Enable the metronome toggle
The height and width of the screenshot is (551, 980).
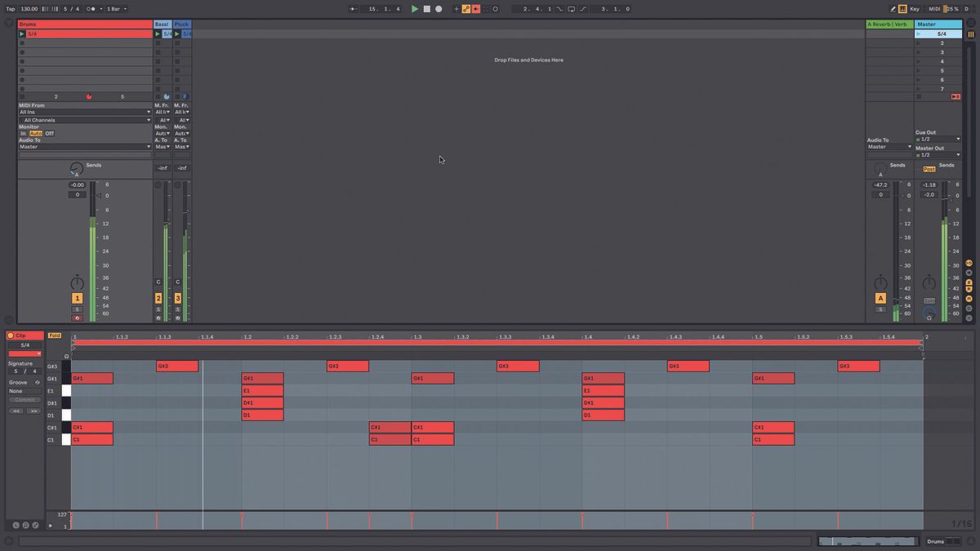(x=88, y=8)
